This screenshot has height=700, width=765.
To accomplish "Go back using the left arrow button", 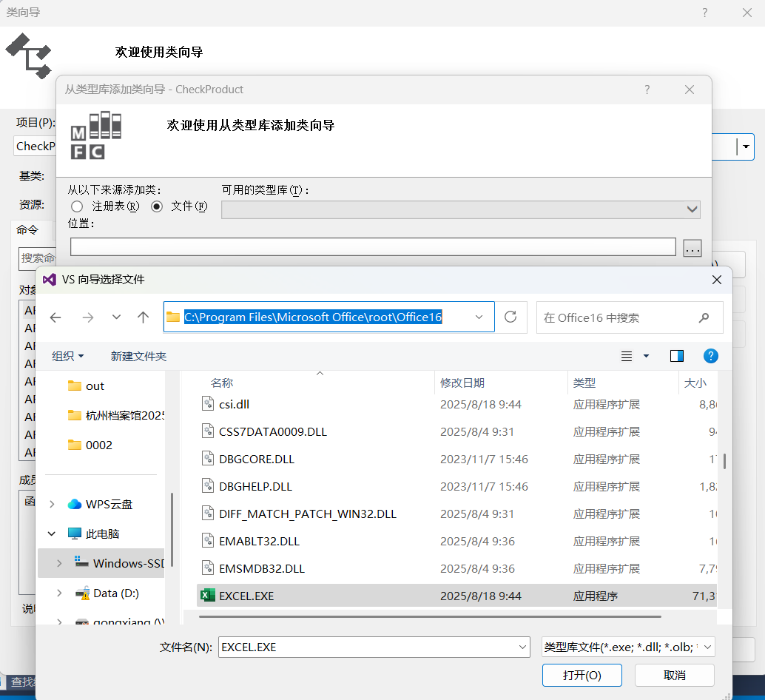I will [55, 317].
